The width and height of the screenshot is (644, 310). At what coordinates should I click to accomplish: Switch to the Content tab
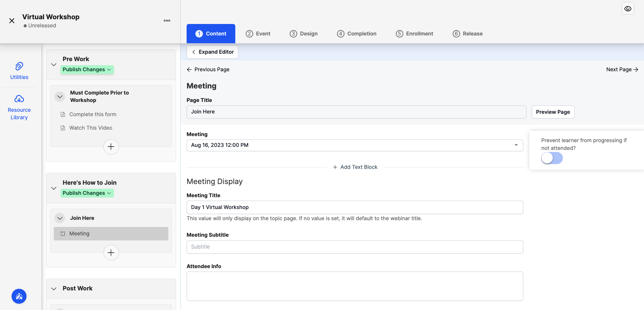pos(211,33)
